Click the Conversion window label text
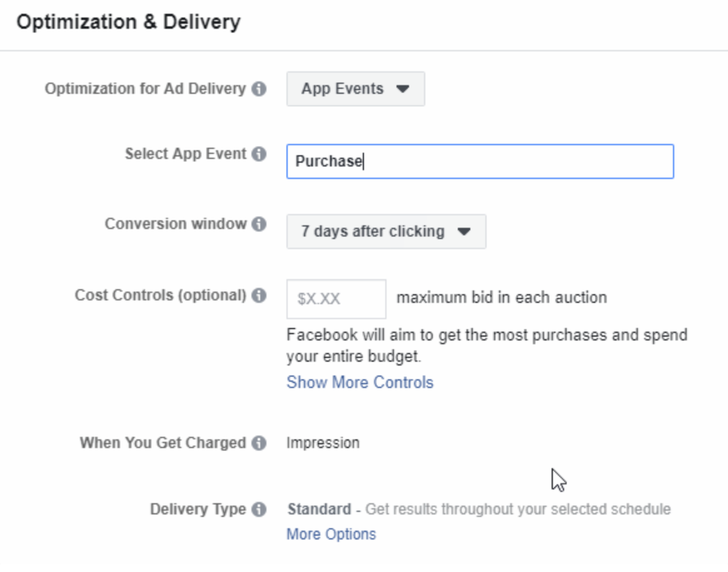728x572 pixels. pyautogui.click(x=175, y=224)
